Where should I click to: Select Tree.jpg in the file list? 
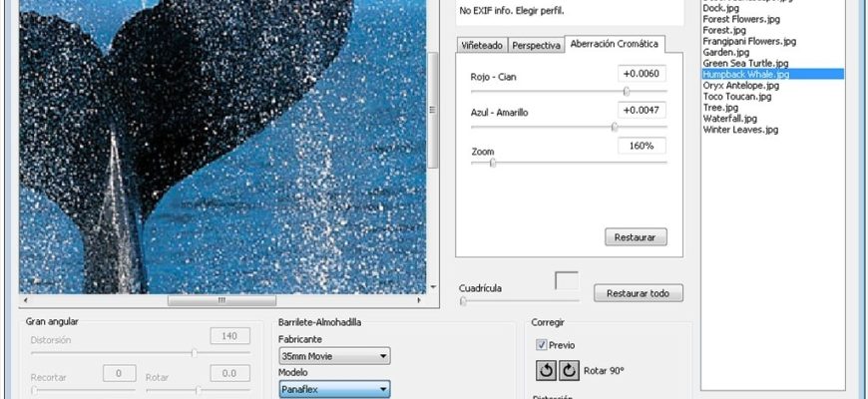point(720,108)
